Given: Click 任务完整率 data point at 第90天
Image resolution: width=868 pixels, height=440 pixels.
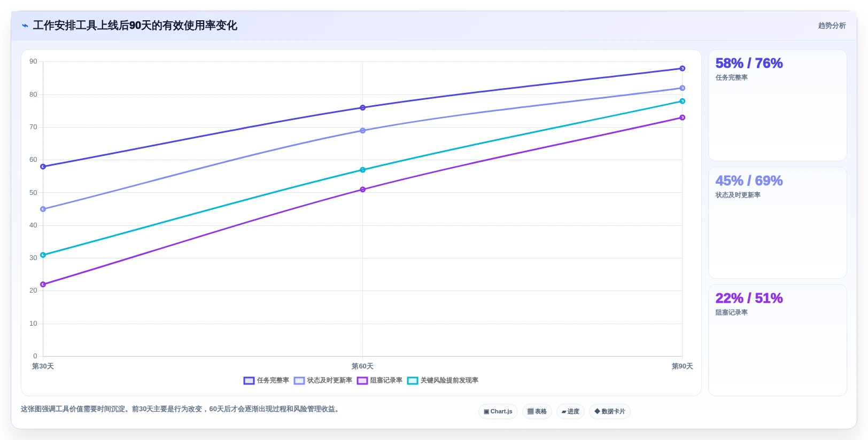Looking at the screenshot, I should [683, 68].
